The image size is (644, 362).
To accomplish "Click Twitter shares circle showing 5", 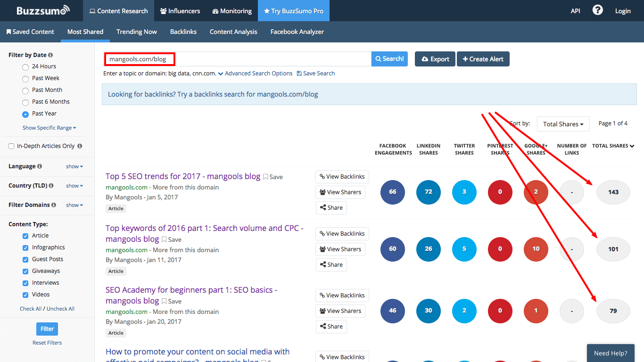I will click(464, 249).
